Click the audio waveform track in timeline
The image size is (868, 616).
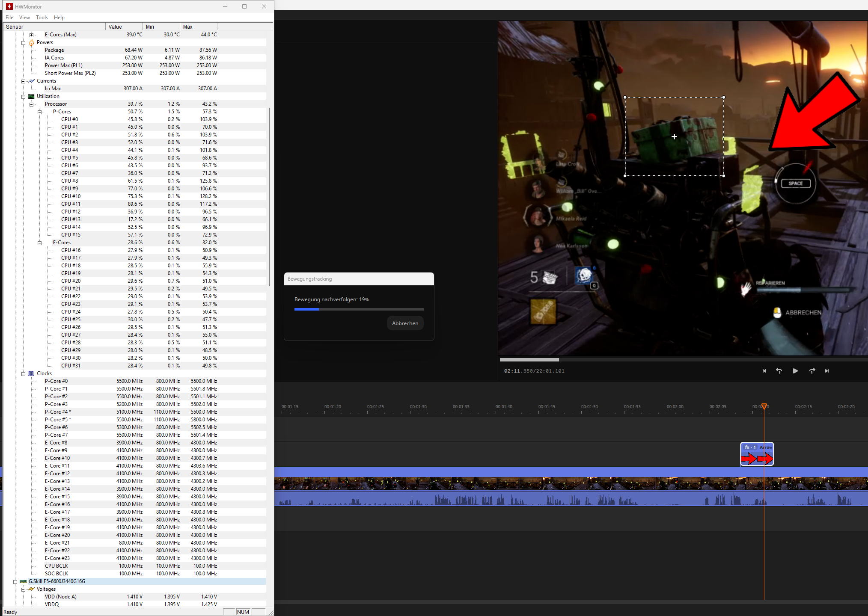point(571,499)
